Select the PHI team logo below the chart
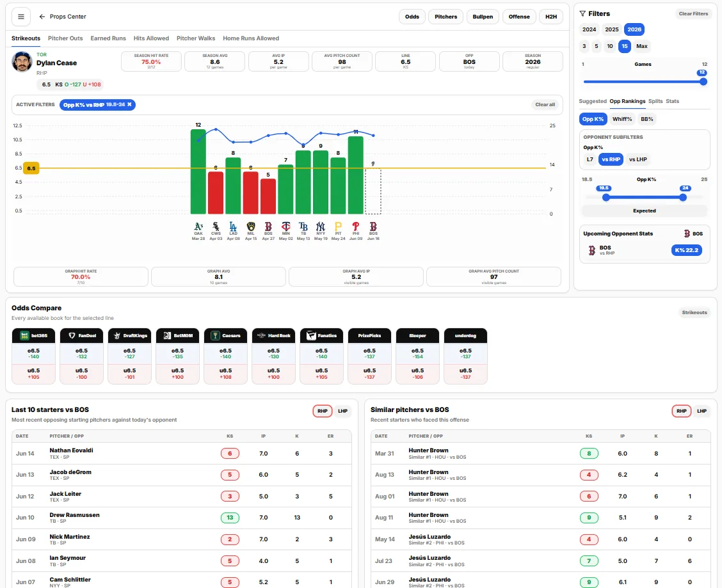This screenshot has height=588, width=722. [356, 226]
